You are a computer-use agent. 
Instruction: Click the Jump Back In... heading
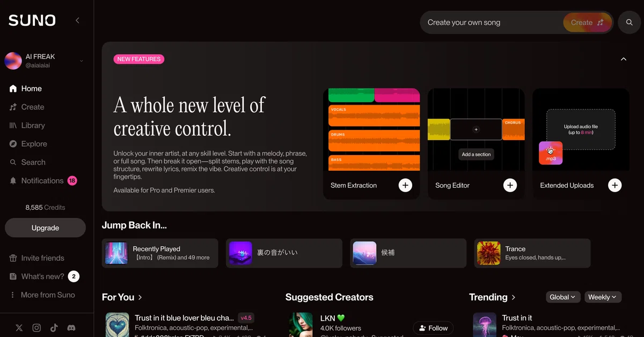(x=134, y=225)
